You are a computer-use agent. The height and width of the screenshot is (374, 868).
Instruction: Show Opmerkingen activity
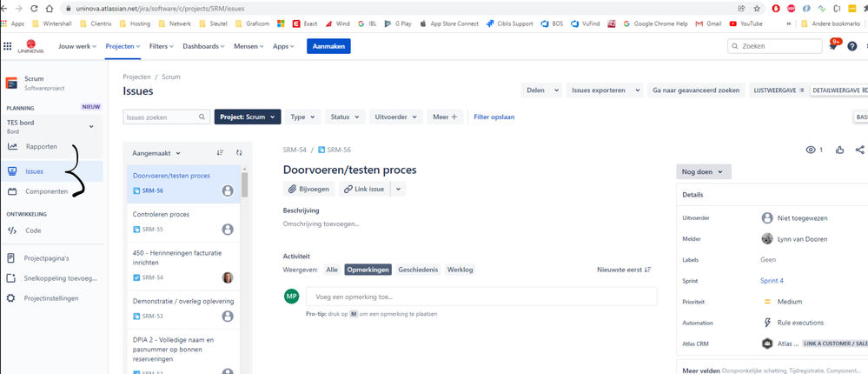click(x=368, y=270)
